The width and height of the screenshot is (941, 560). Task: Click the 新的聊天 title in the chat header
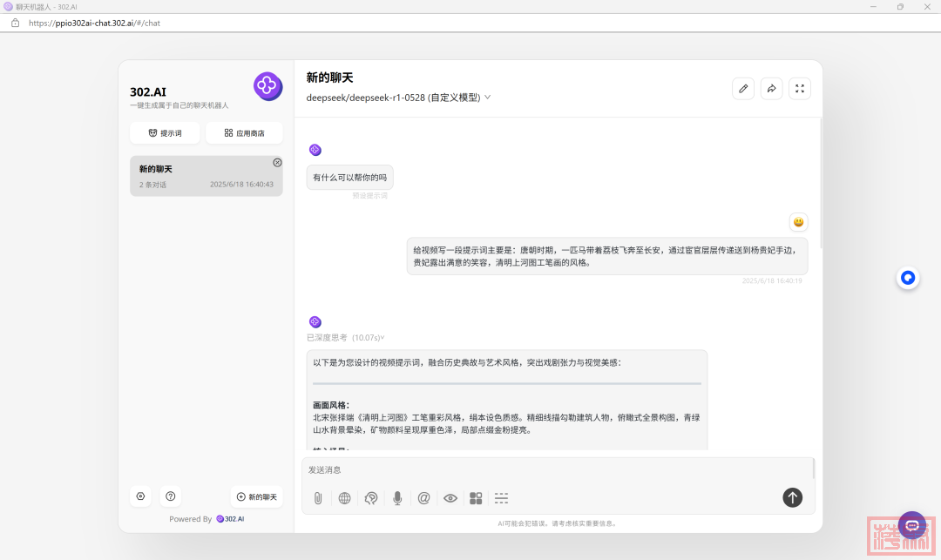click(329, 78)
